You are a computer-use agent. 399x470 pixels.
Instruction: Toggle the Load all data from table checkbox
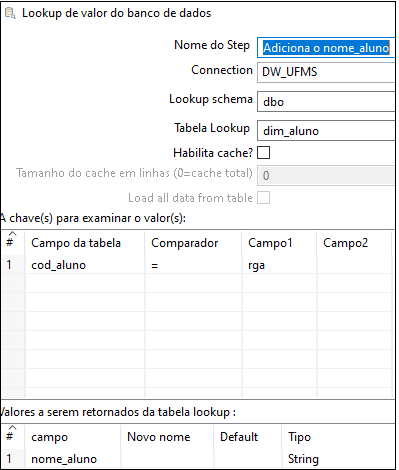tap(263, 198)
